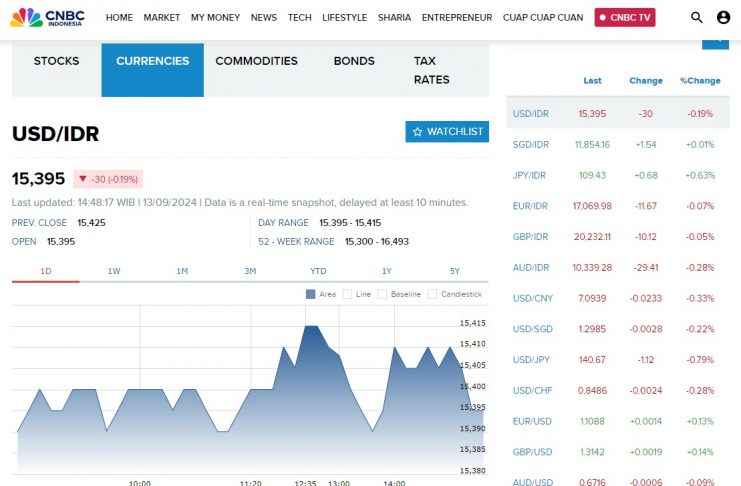
Task: Click the chart peak near 12:35
Action: pos(311,327)
